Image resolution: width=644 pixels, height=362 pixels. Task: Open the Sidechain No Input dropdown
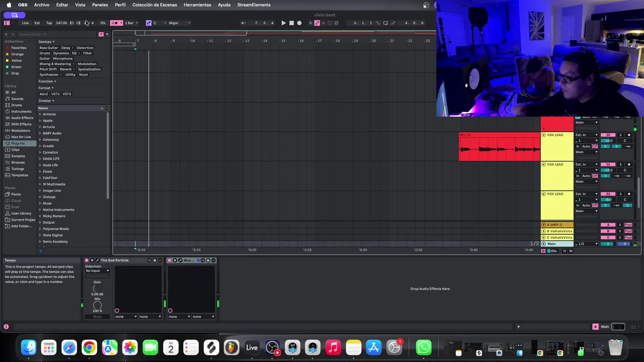(97, 271)
